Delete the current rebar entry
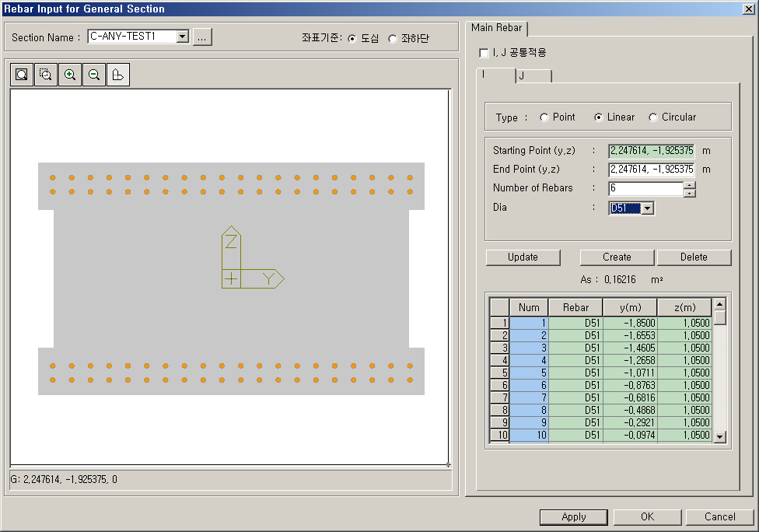 [x=694, y=257]
